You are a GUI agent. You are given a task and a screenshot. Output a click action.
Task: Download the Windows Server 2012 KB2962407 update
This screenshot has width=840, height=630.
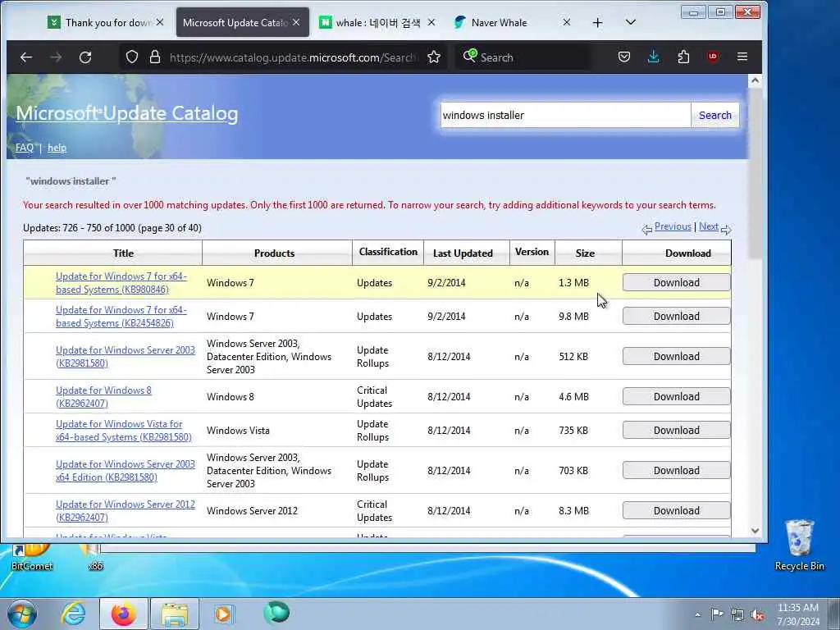676,510
